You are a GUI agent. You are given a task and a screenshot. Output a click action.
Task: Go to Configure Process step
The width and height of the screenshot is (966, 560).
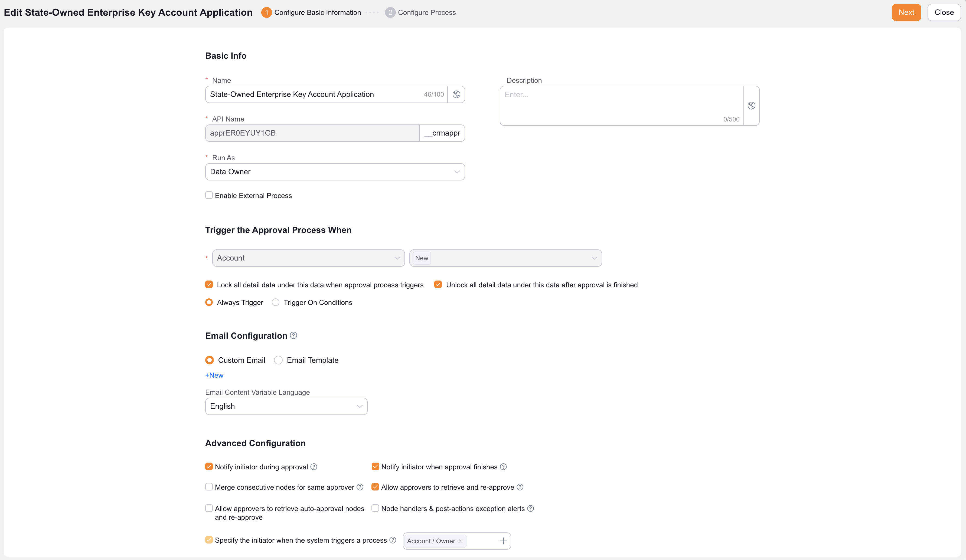420,12
